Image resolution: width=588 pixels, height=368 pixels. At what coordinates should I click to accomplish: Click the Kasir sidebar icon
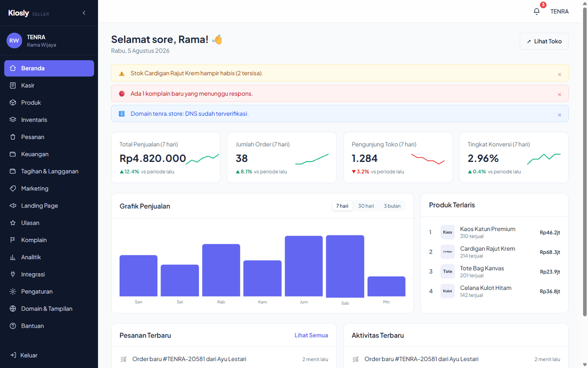pyautogui.click(x=13, y=86)
